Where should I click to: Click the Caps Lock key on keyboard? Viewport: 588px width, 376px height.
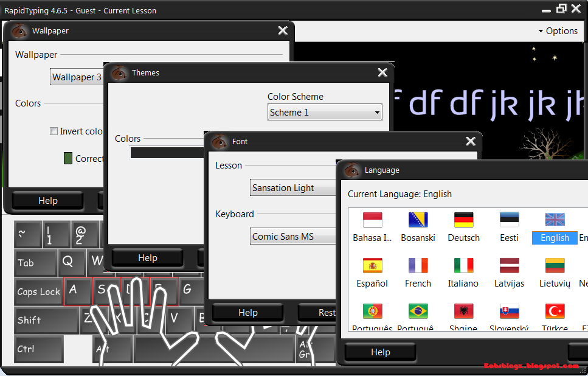(39, 291)
